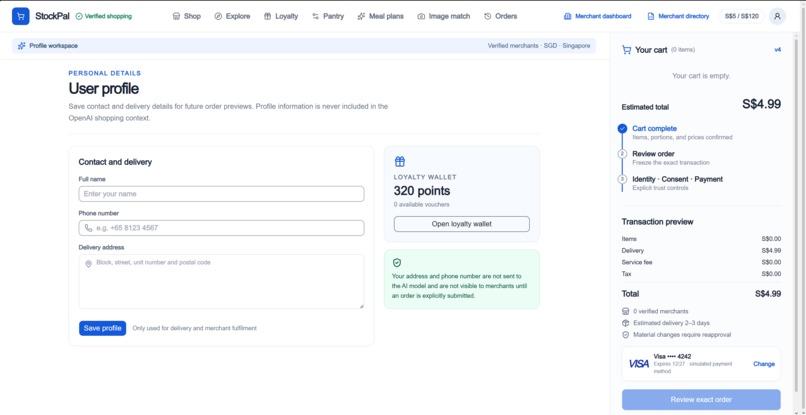
Task: Click the Visa card logo
Action: click(x=639, y=364)
